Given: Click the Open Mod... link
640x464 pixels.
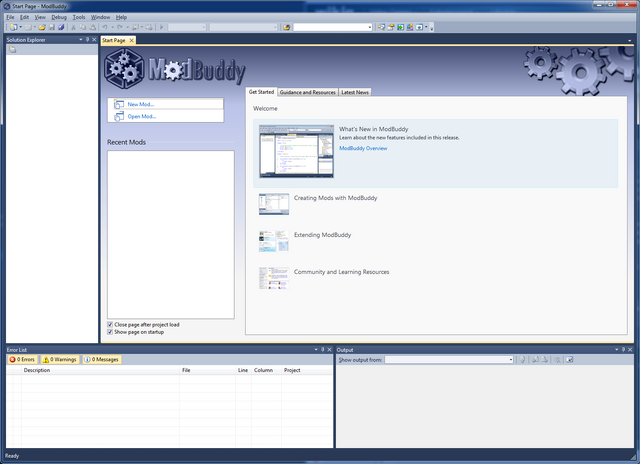Looking at the screenshot, I should point(142,116).
